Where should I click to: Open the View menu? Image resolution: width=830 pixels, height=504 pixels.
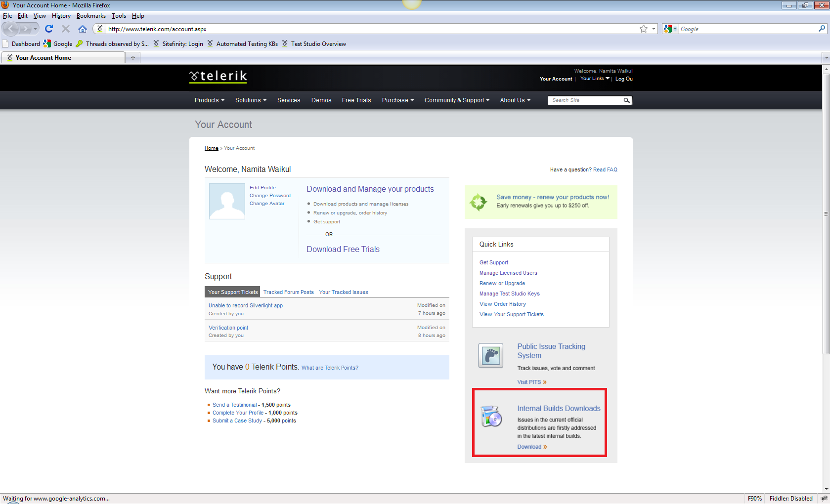point(40,16)
